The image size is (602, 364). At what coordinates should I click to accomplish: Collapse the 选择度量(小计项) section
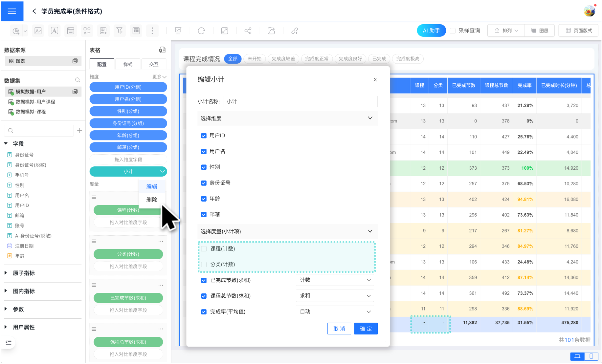370,231
